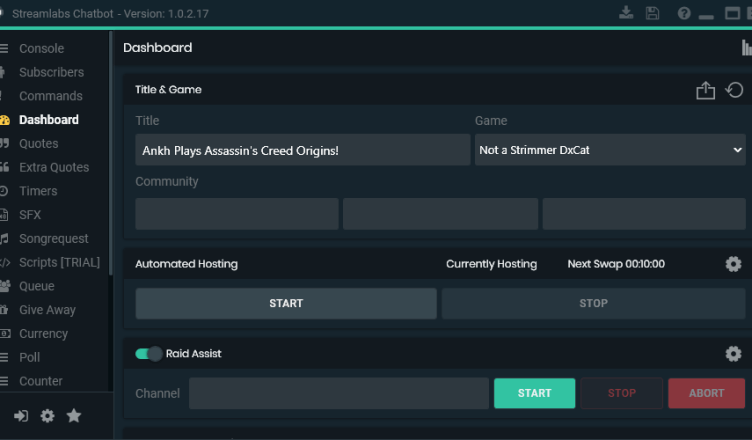Click the star icon in bottom sidebar
Viewport: 752px width, 440px height.
pos(74,416)
